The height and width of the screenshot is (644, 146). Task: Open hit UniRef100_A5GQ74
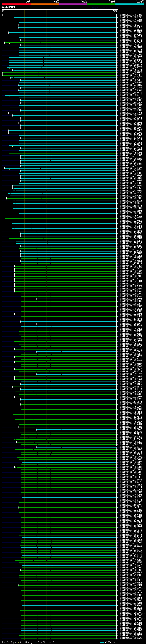[131, 70]
